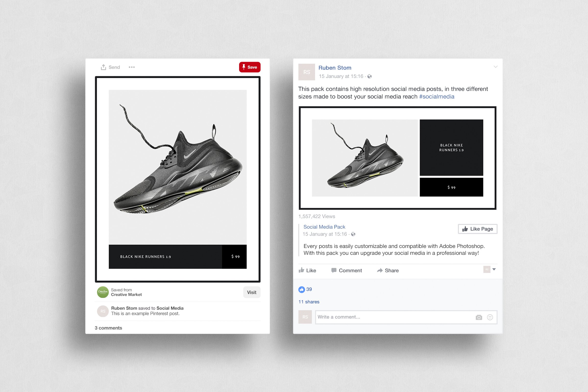Click the RS avatar beside Ruben Stom saved
Screen dimensions: 588x392
pyautogui.click(x=103, y=311)
